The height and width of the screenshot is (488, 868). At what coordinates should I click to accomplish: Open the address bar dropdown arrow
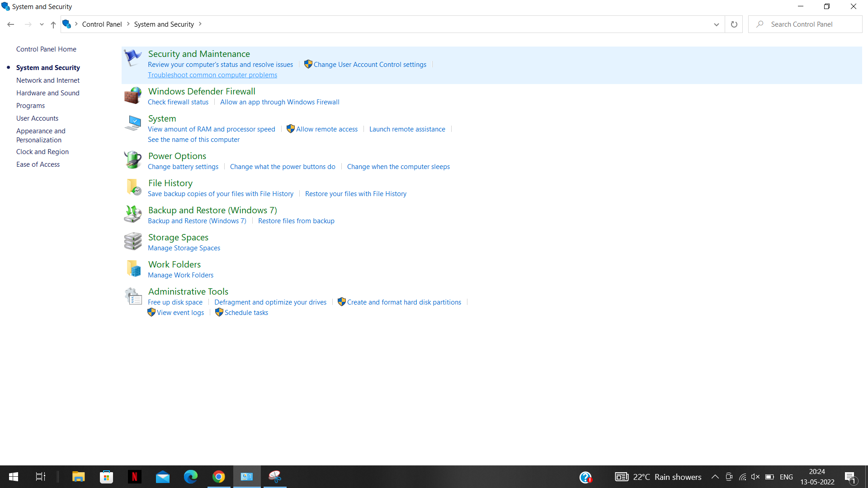point(716,24)
